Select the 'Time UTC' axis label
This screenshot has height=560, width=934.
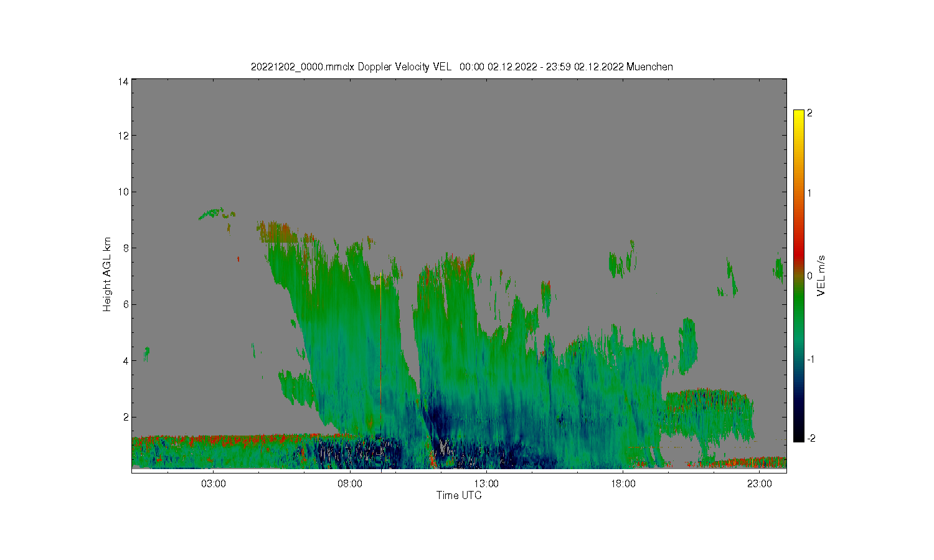tap(459, 495)
